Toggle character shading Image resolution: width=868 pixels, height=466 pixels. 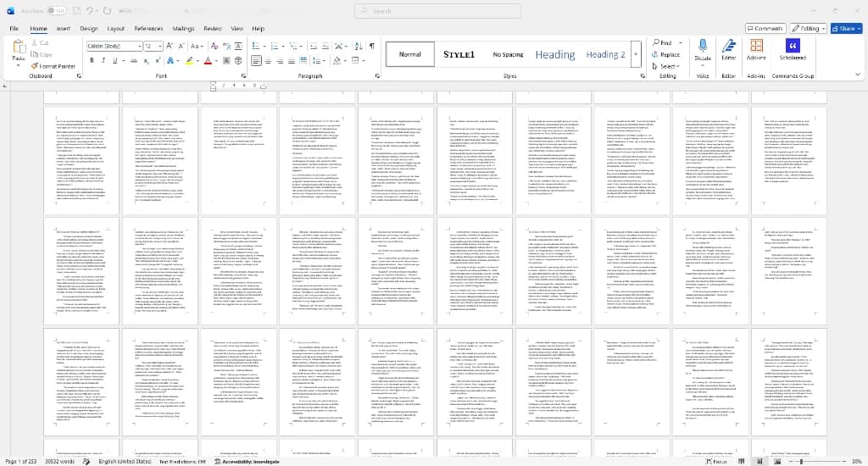pyautogui.click(x=226, y=60)
